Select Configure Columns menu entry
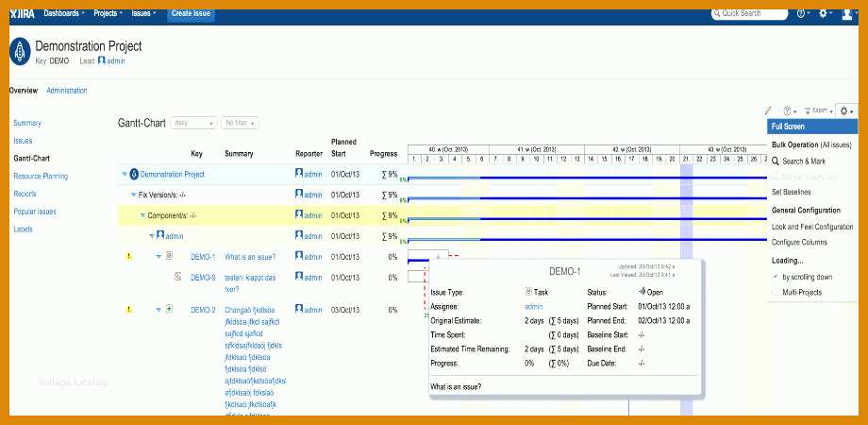This screenshot has height=425, width=868. [799, 242]
